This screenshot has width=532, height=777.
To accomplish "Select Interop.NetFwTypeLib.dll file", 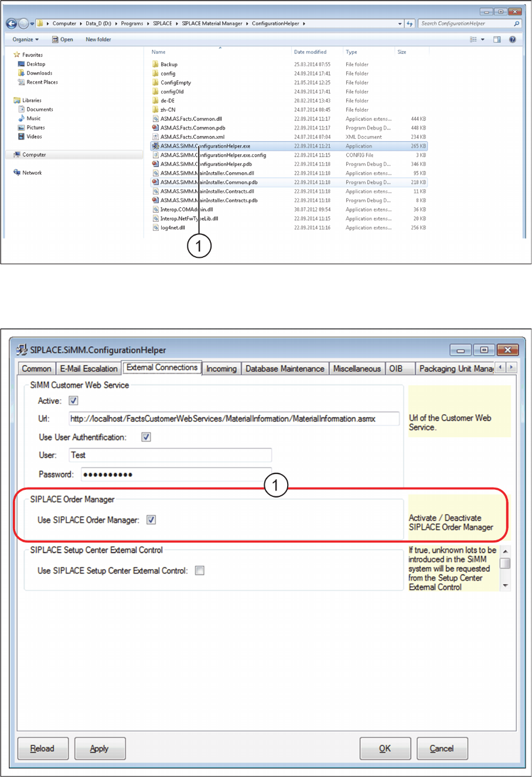I will (x=185, y=219).
